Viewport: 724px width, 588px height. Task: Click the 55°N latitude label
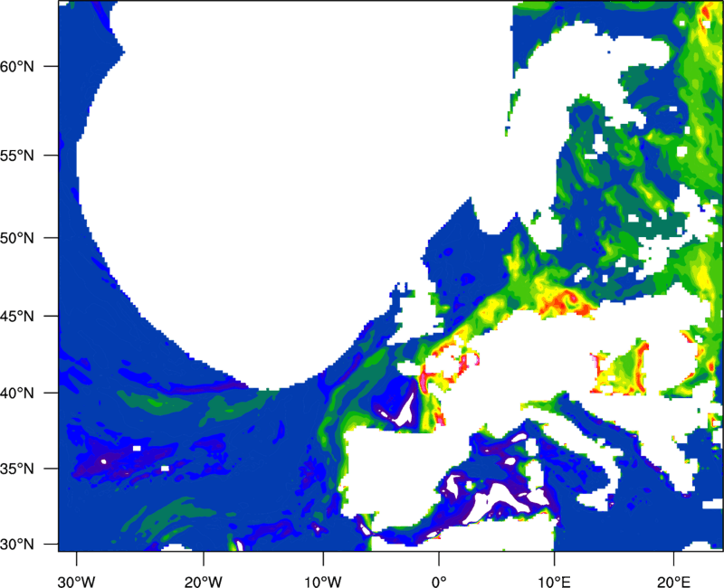(17, 156)
